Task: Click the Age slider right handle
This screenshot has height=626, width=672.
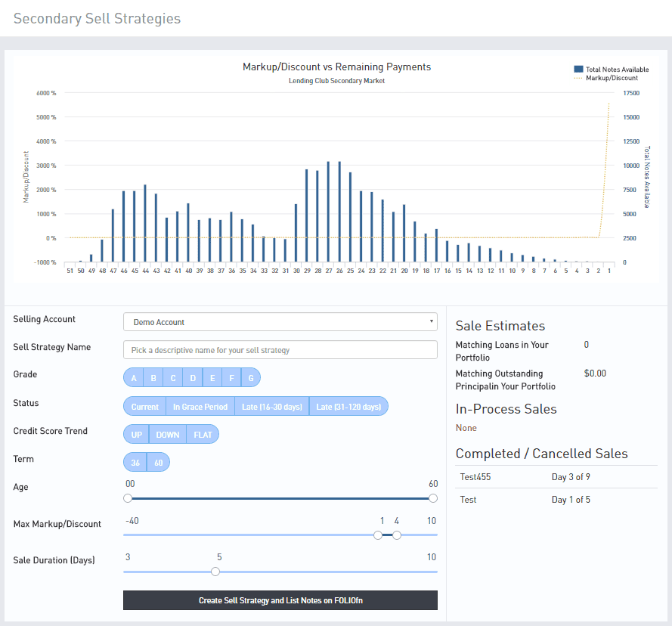Action: click(x=433, y=498)
